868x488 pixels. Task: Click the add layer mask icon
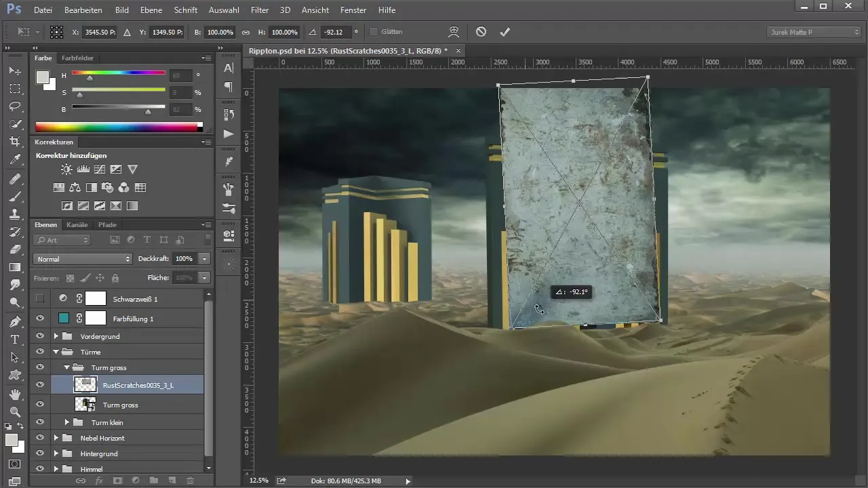[117, 480]
